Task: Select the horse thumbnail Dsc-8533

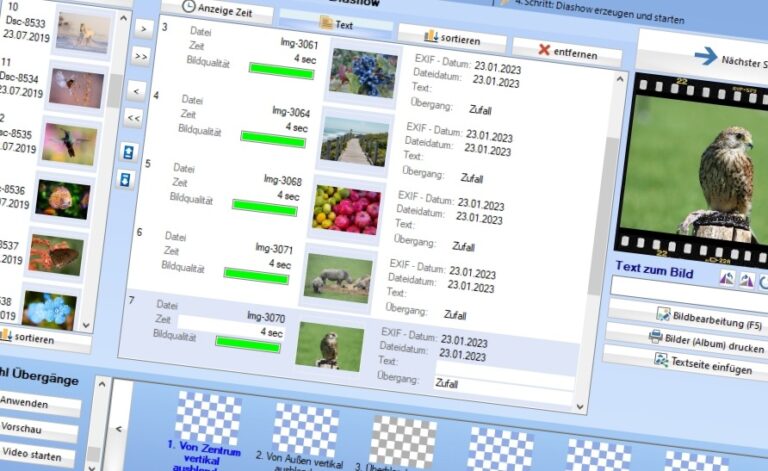Action: (x=83, y=32)
